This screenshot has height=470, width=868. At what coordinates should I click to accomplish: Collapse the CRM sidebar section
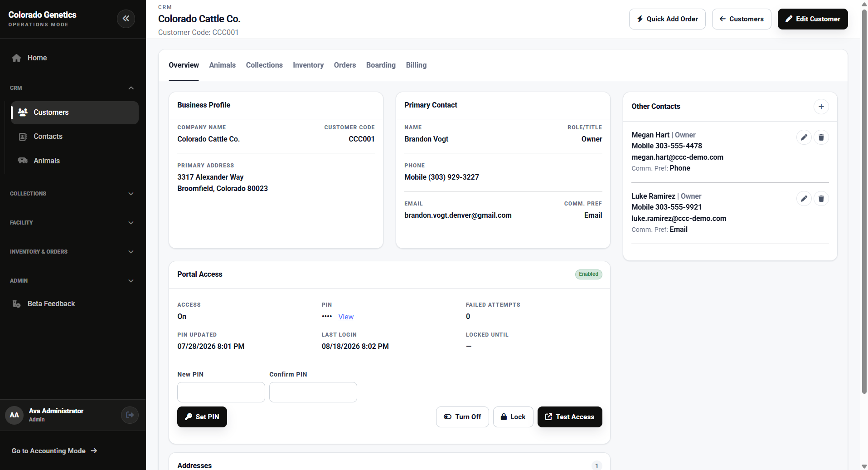[x=73, y=88]
